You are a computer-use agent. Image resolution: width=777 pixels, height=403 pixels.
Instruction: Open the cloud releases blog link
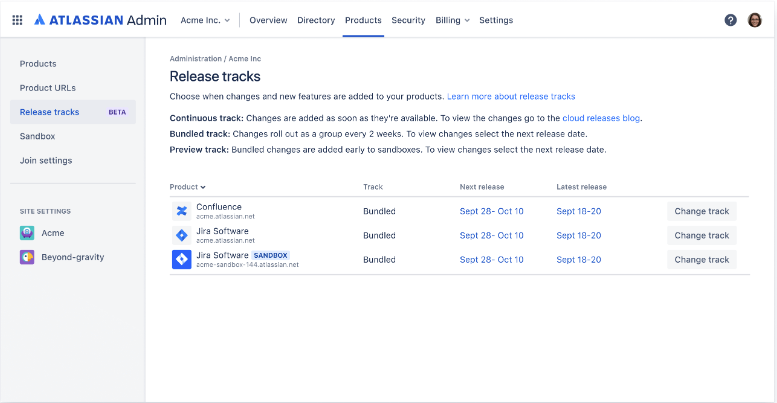click(x=601, y=118)
